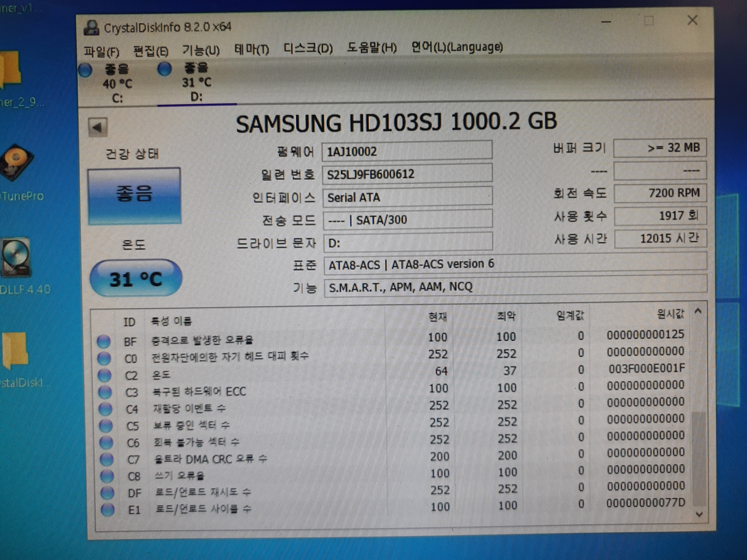This screenshot has height=560, width=747.
Task: Minimize the CrystalDiskInfo window
Action: [607, 22]
